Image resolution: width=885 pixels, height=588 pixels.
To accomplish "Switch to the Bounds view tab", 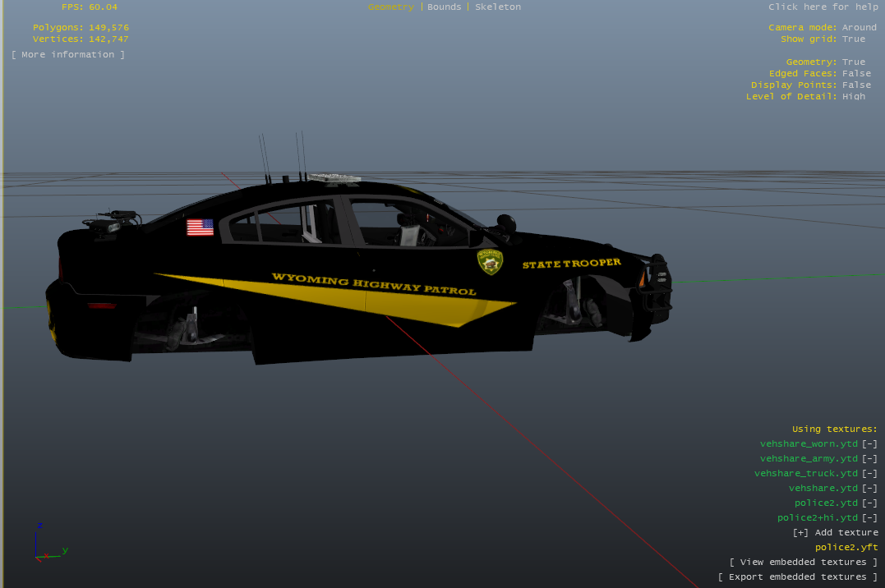I will (445, 7).
